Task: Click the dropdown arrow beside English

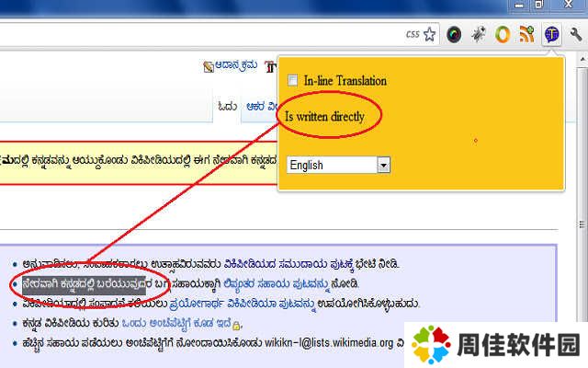Action: (384, 165)
